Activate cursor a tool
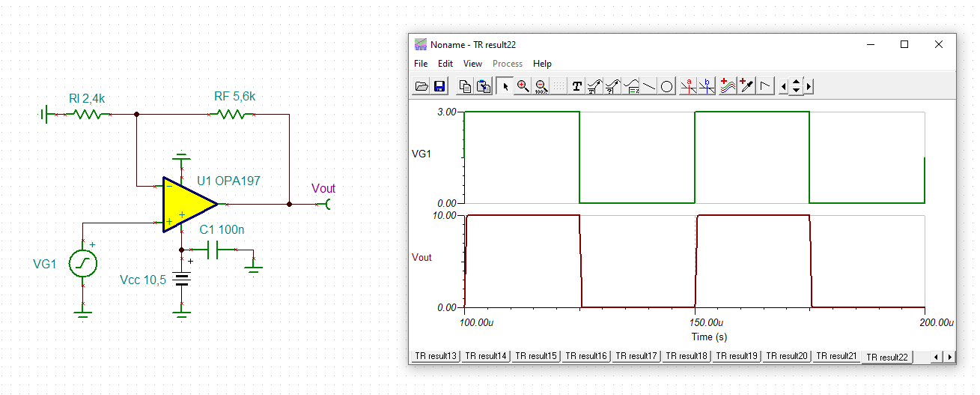This screenshot has width=980, height=395. tap(689, 86)
